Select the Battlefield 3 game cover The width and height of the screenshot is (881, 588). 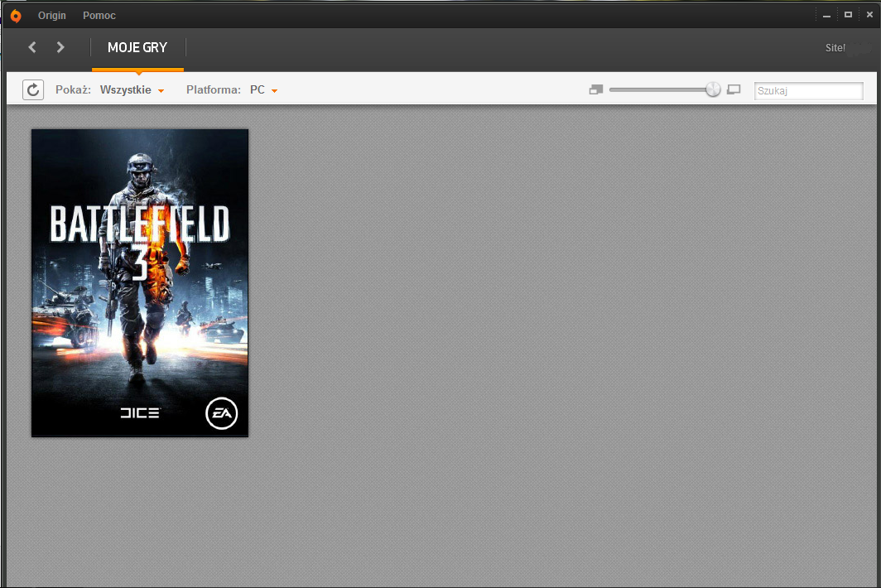pos(140,282)
